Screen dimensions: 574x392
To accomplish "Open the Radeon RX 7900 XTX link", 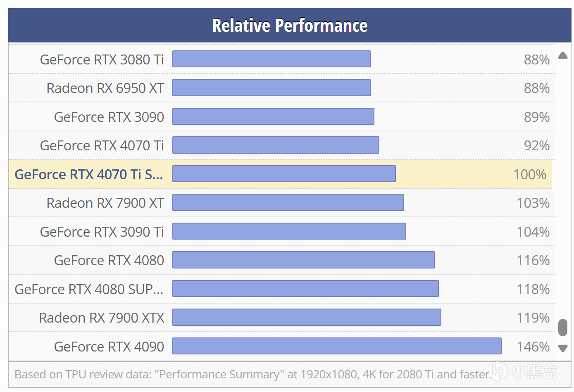I will (101, 318).
